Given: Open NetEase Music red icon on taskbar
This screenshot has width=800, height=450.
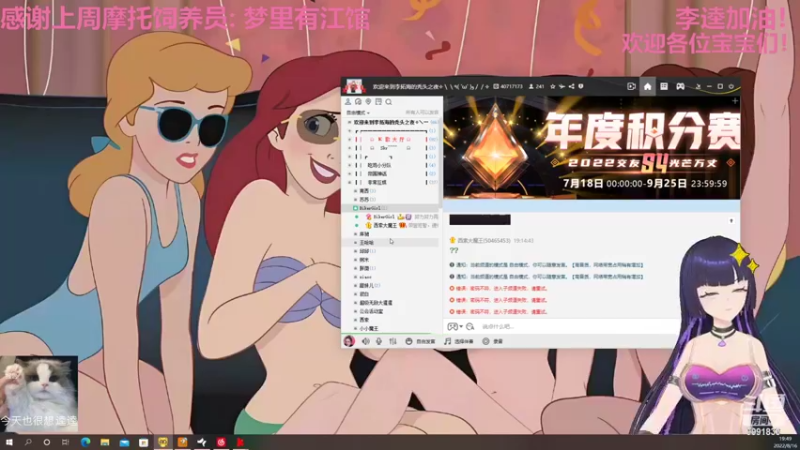Looking at the screenshot, I should tap(221, 442).
